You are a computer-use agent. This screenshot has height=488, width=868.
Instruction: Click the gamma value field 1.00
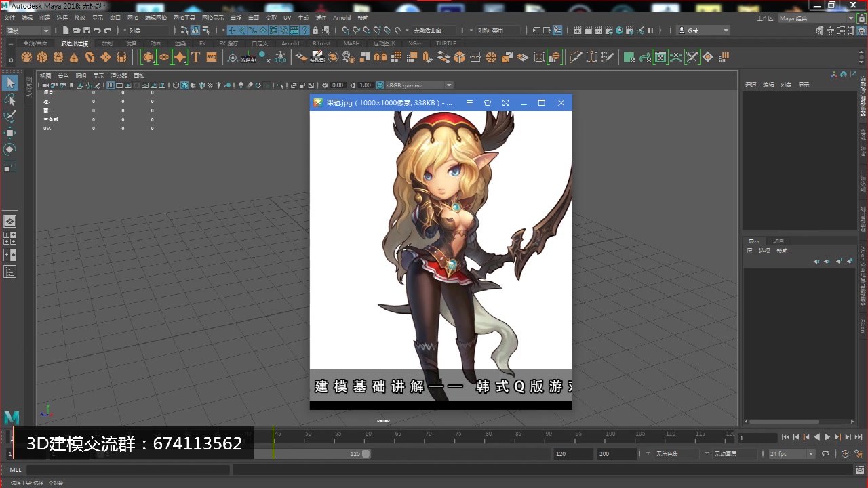coord(365,85)
